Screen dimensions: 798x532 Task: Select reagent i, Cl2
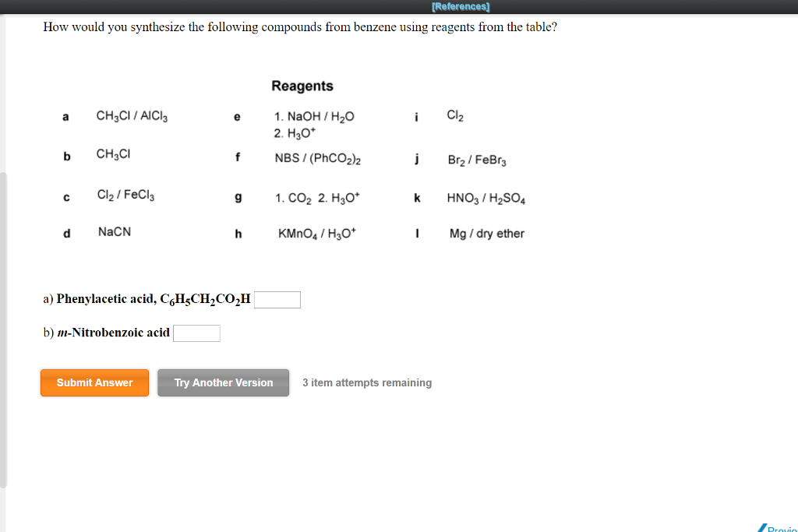coord(456,115)
